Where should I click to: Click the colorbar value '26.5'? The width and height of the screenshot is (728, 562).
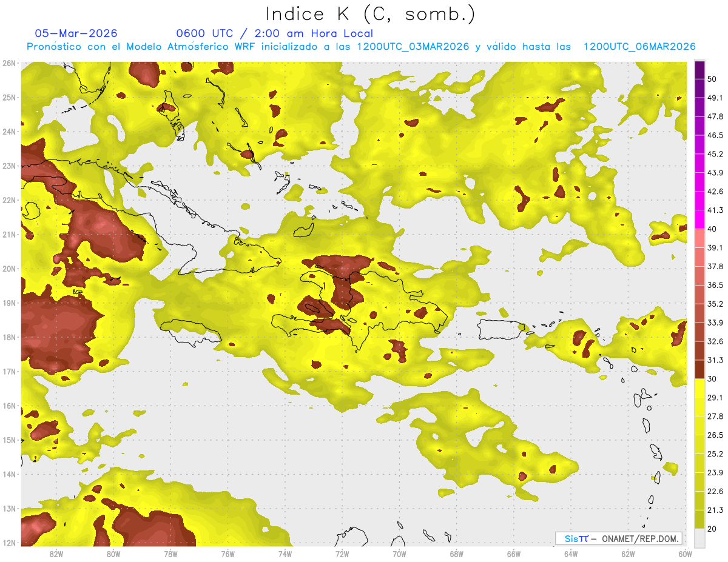715,435
